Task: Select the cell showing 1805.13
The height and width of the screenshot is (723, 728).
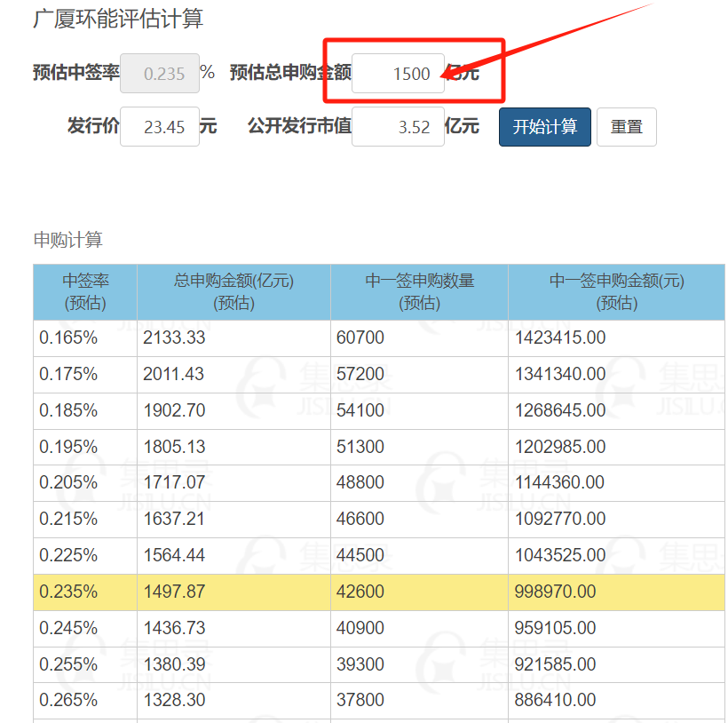Action: pyautogui.click(x=233, y=447)
